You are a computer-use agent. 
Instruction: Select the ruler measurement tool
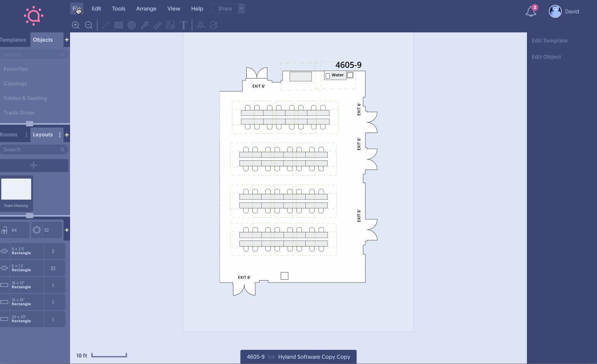click(x=158, y=25)
